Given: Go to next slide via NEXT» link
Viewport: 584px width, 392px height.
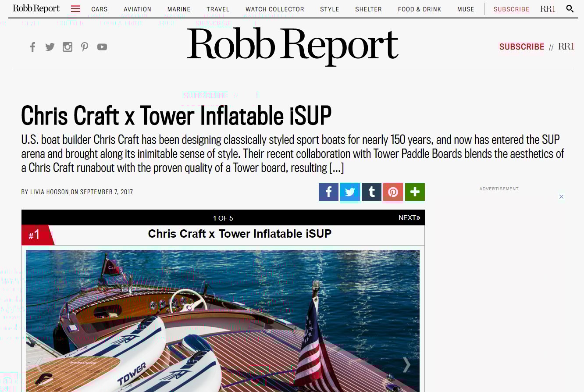Looking at the screenshot, I should tap(410, 218).
